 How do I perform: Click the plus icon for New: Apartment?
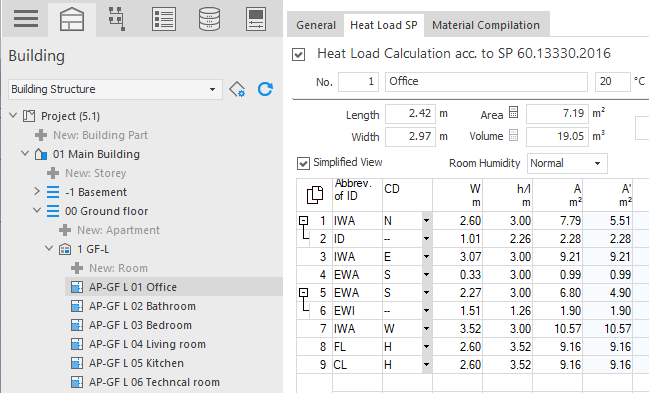(x=65, y=230)
